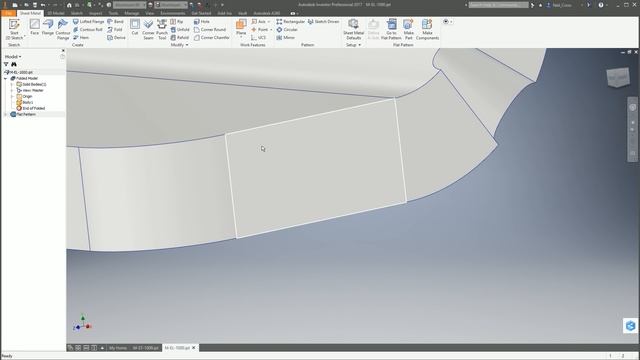Start a new 2D Sketch
Image resolution: width=640 pixels, height=360 pixels.
click(14, 29)
